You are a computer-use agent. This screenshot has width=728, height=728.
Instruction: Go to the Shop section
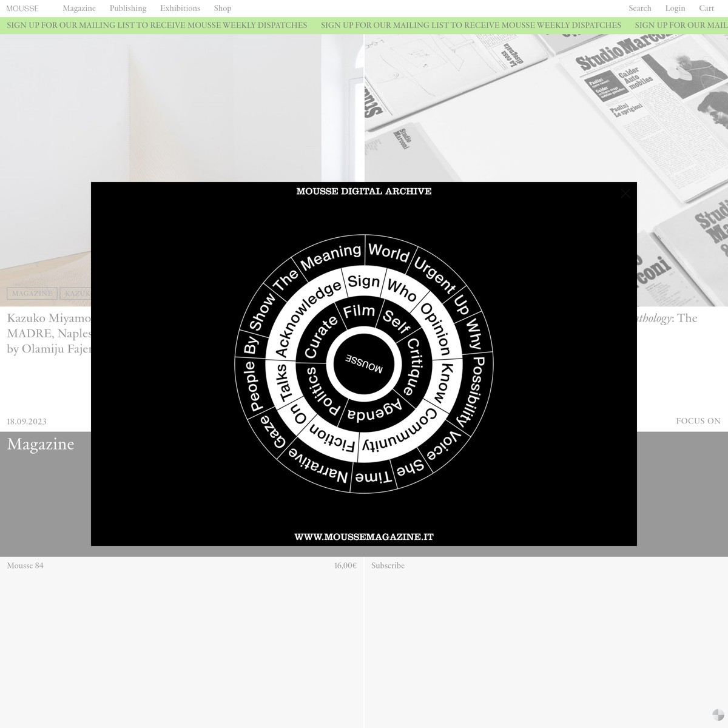[x=222, y=8]
